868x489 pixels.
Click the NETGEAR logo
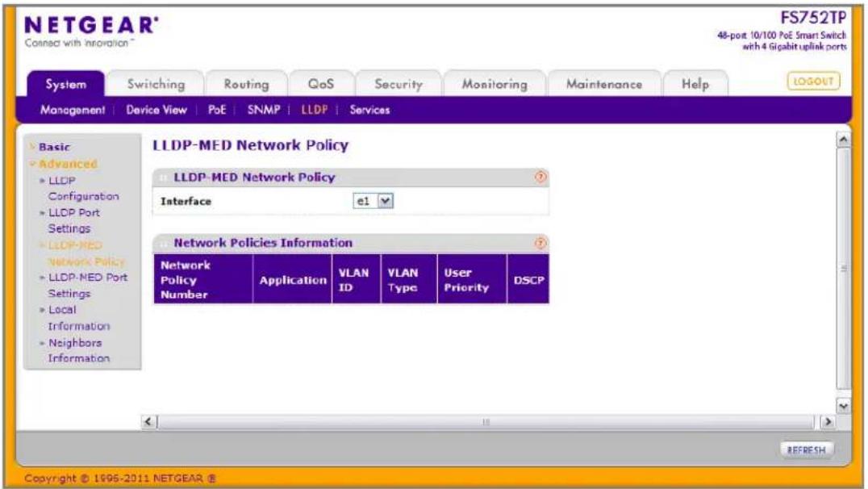click(91, 31)
